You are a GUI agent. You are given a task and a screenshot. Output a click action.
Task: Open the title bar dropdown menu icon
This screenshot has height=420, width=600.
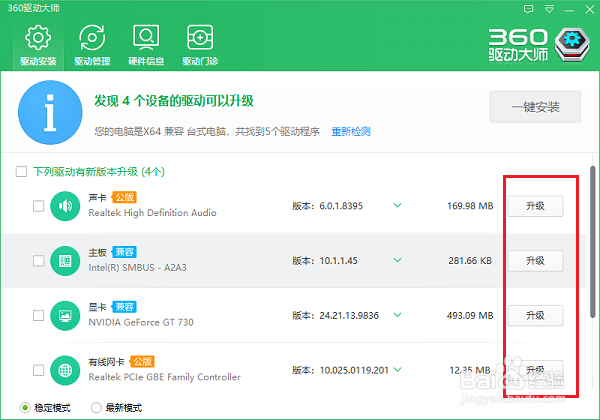point(549,9)
